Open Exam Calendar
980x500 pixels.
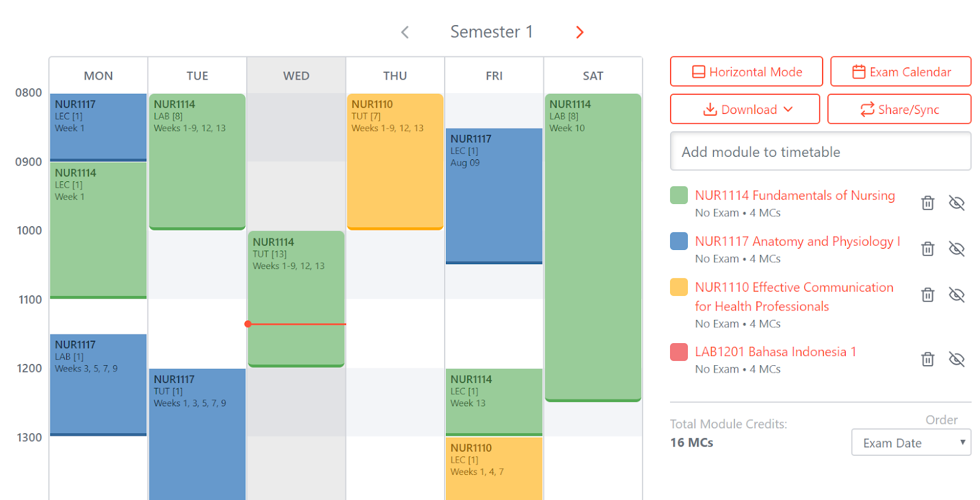(900, 72)
